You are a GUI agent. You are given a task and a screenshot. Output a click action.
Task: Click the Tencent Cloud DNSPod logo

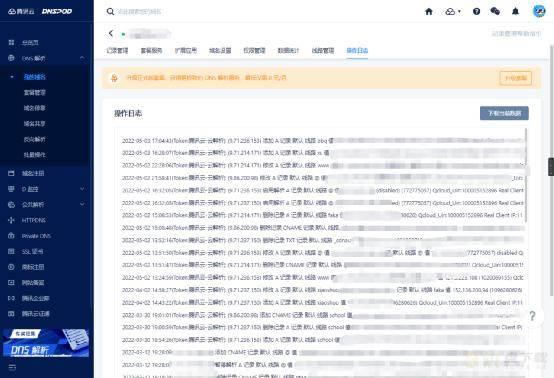(x=40, y=11)
